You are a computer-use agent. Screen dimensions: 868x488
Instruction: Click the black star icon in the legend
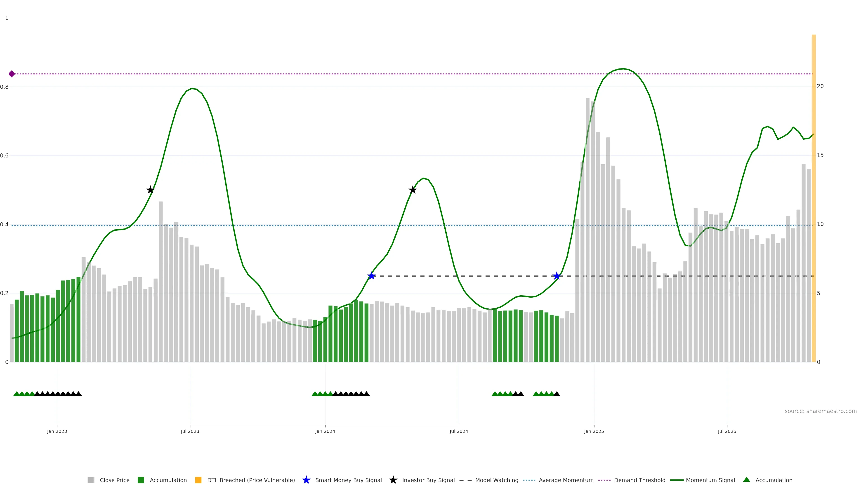393,480
